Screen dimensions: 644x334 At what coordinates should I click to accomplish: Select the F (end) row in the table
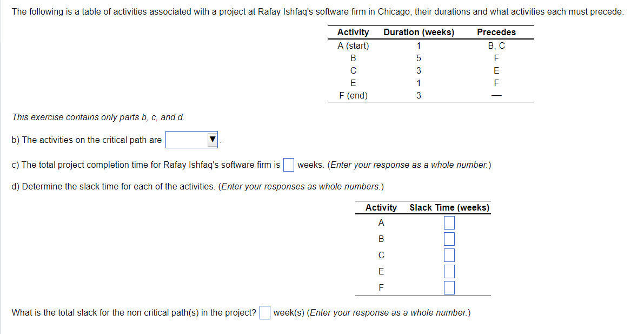pos(353,95)
